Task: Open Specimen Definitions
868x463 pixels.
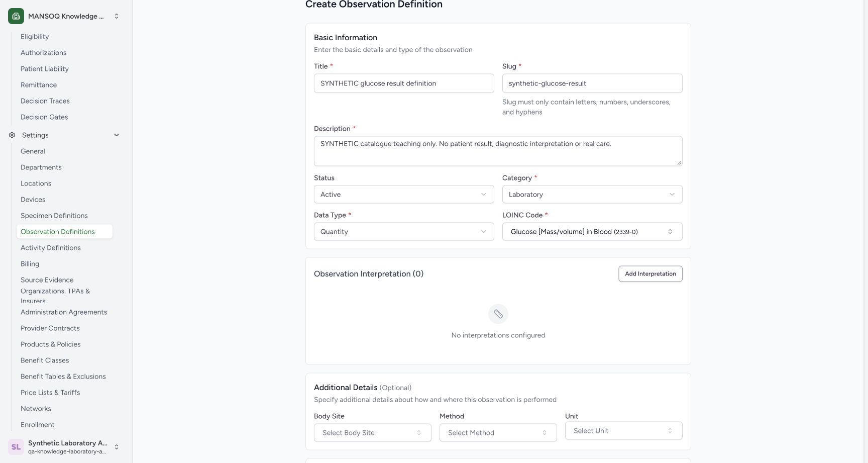Action: coord(54,216)
